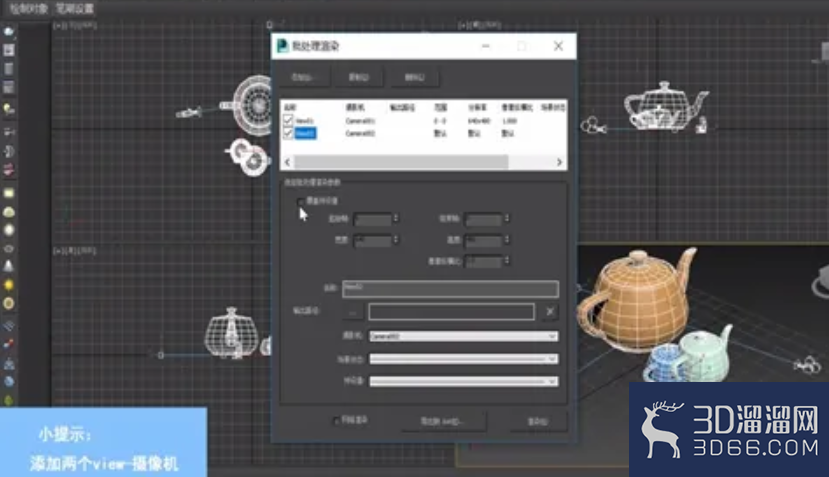Open the brush settings ribbon tab
This screenshot has height=477, width=829.
[x=75, y=8]
